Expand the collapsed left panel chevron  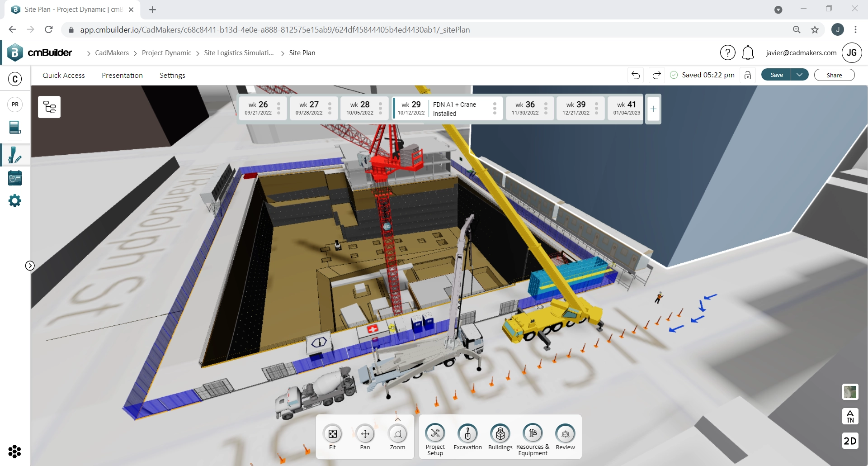coord(30,266)
